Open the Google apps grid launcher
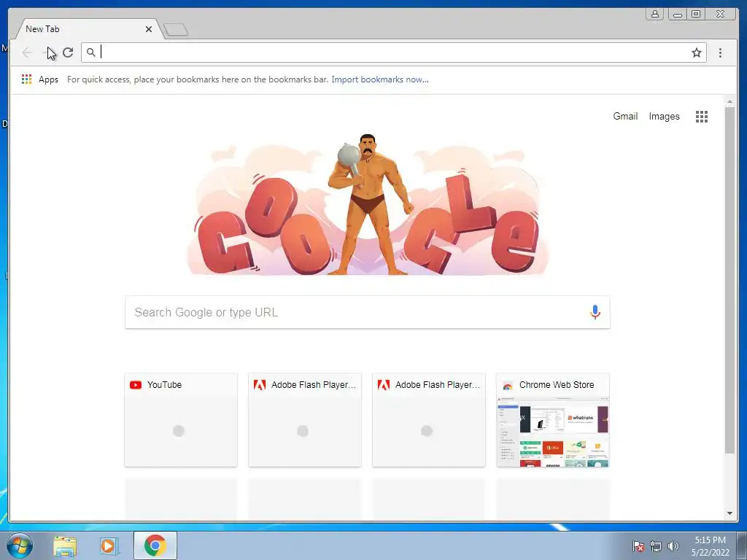 (701, 116)
